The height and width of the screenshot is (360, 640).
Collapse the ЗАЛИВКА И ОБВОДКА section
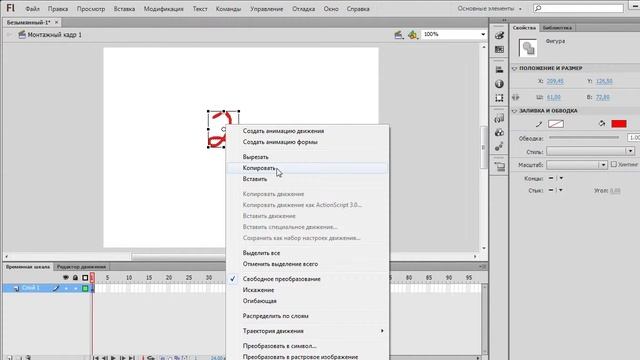[x=514, y=111]
